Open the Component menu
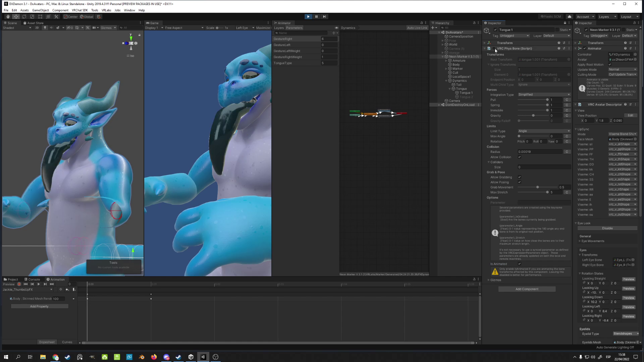This screenshot has height=362, width=644. click(60, 10)
